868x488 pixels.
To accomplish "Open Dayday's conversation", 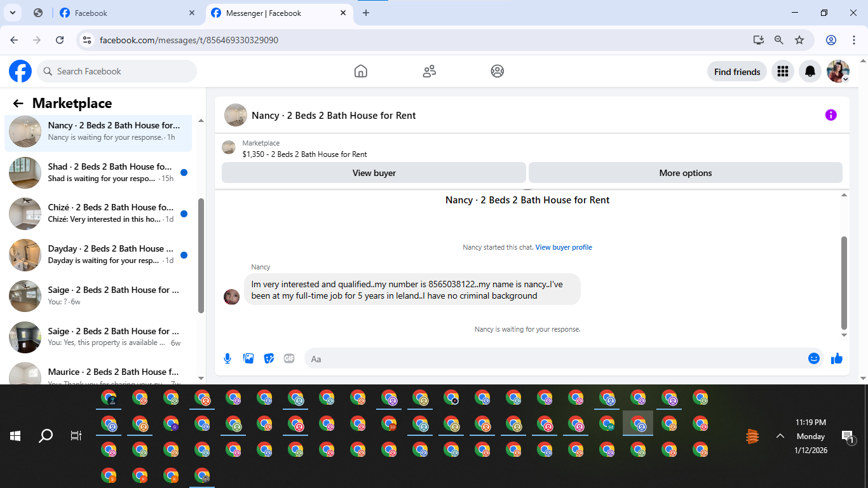I will pos(98,255).
